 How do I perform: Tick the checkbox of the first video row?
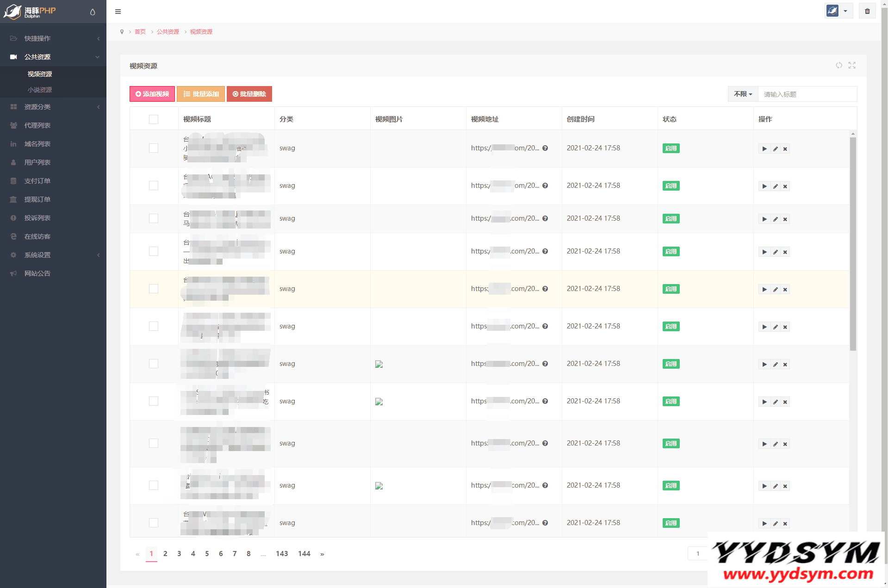(x=154, y=148)
